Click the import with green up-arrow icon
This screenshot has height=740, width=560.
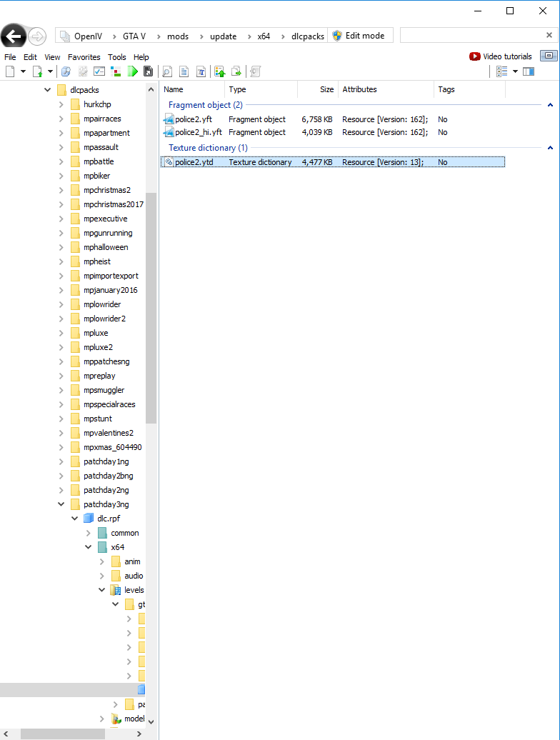point(220,71)
